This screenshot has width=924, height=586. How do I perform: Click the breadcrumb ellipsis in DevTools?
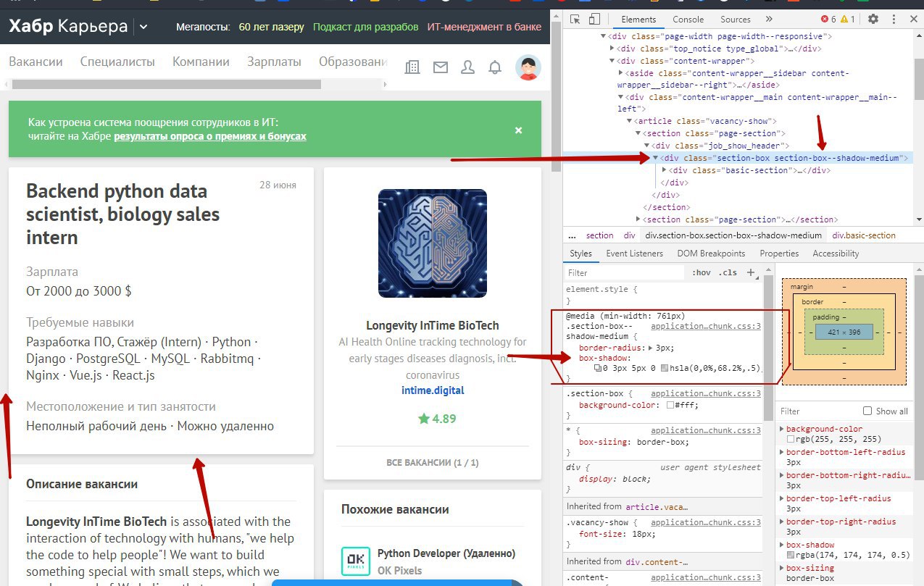pos(572,235)
